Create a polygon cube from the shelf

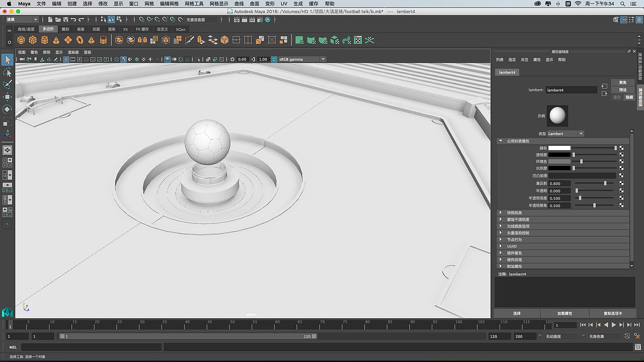[x=33, y=40]
